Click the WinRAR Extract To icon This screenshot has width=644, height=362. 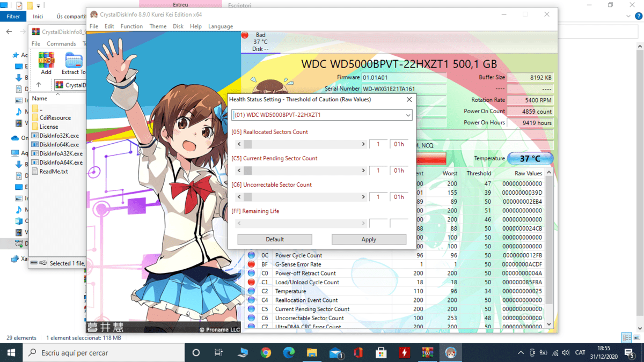point(74,63)
